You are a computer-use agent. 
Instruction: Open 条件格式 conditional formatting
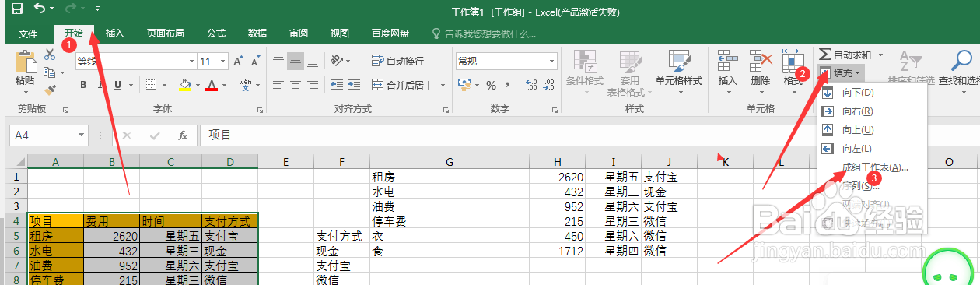point(585,72)
